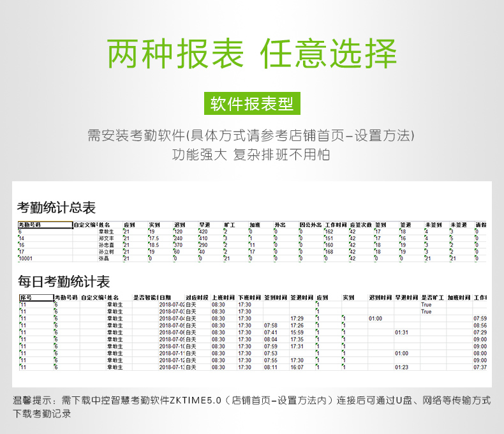The height and width of the screenshot is (434, 504).
Task: Click the 162 value in 工作时间 column
Action: pos(329,232)
